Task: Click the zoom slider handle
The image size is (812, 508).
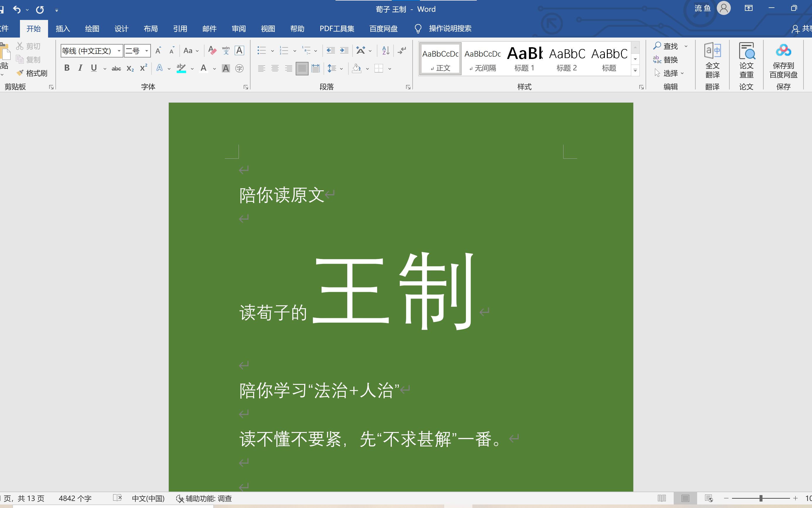Action: coord(761,498)
